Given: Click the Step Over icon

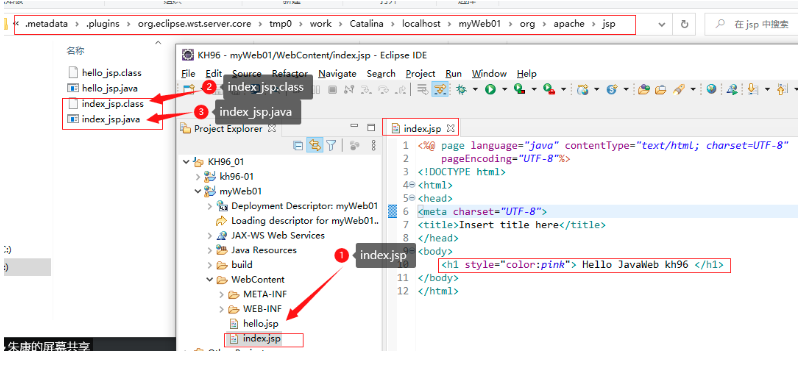Looking at the screenshot, I should (383, 89).
